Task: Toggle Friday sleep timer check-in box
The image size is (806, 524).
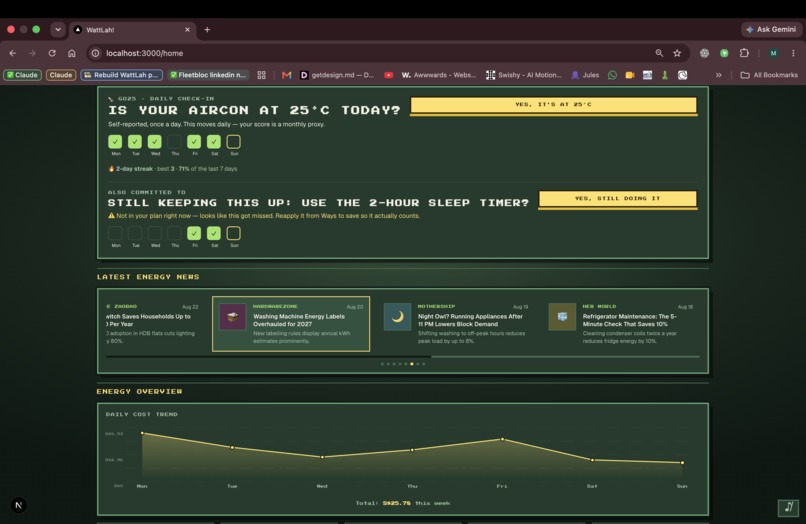Action: point(194,233)
